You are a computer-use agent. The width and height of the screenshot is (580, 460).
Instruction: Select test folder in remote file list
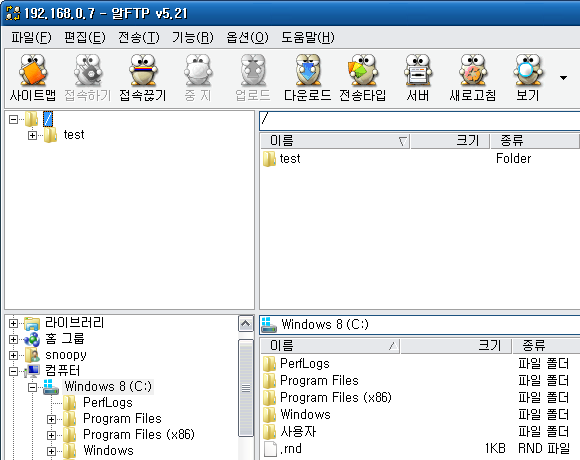tap(290, 159)
